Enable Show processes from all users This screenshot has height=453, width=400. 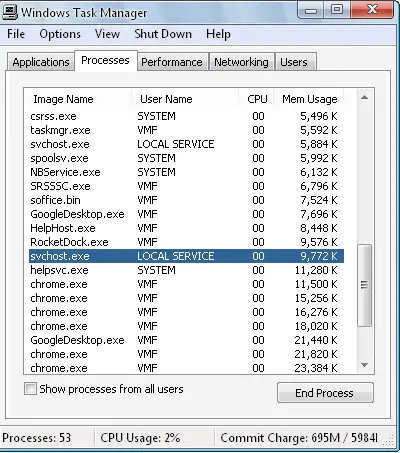30,389
